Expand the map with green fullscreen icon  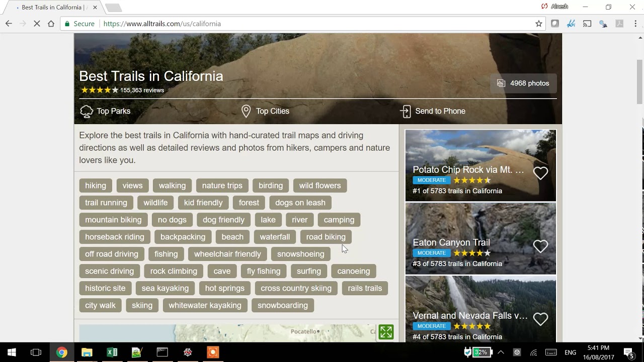click(386, 332)
